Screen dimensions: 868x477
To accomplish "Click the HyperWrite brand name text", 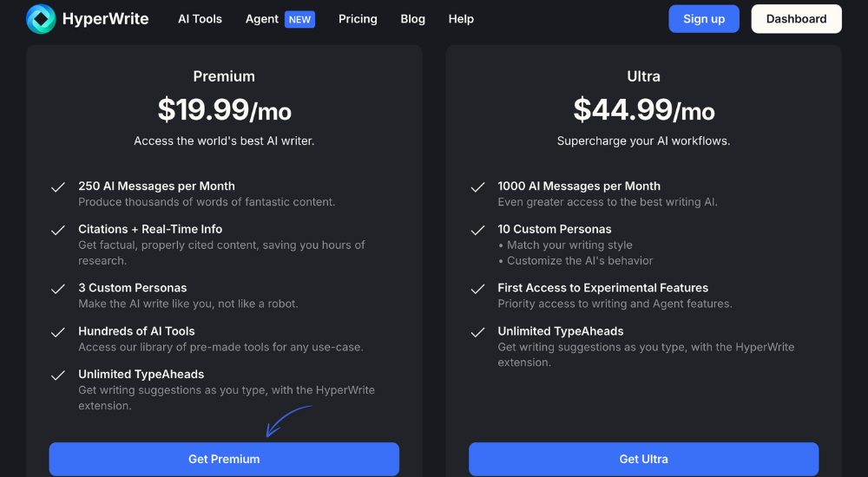I will pos(105,19).
